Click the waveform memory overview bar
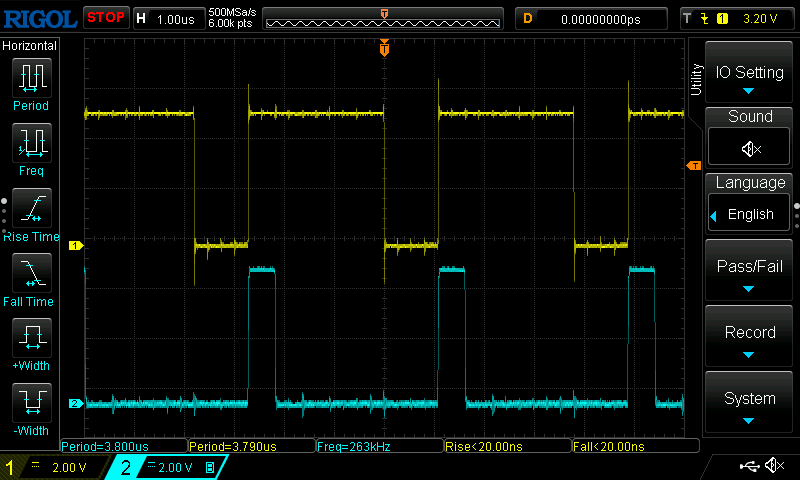Viewport: 800px width, 480px height. [383, 18]
